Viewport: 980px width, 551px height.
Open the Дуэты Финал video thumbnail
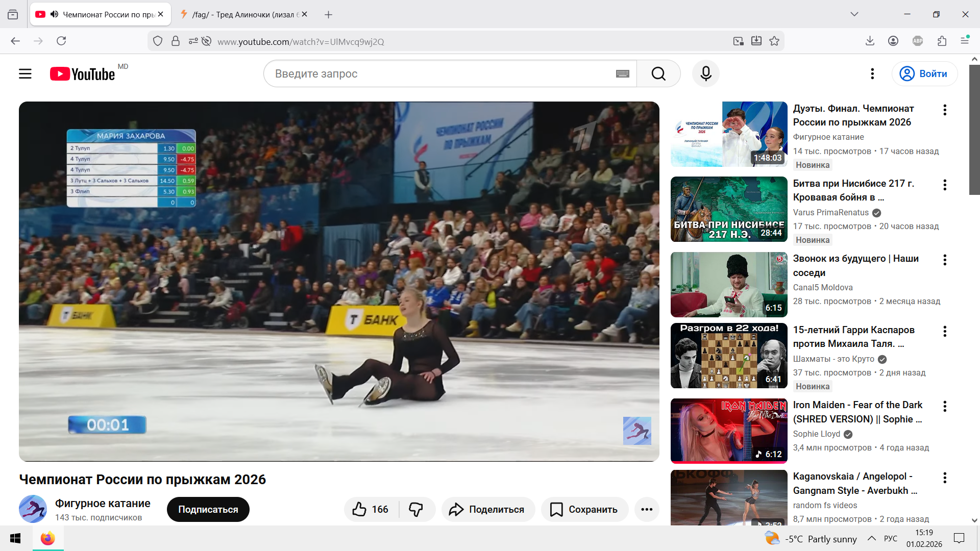coord(728,134)
